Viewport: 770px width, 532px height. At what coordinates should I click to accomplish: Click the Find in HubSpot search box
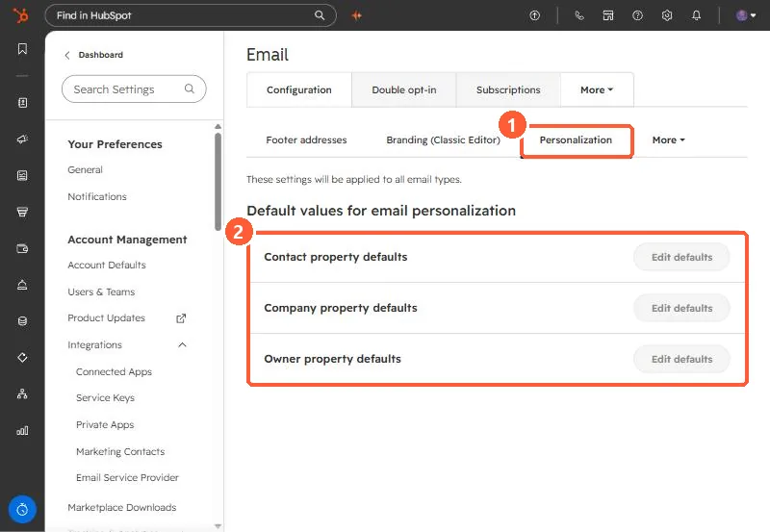click(191, 15)
